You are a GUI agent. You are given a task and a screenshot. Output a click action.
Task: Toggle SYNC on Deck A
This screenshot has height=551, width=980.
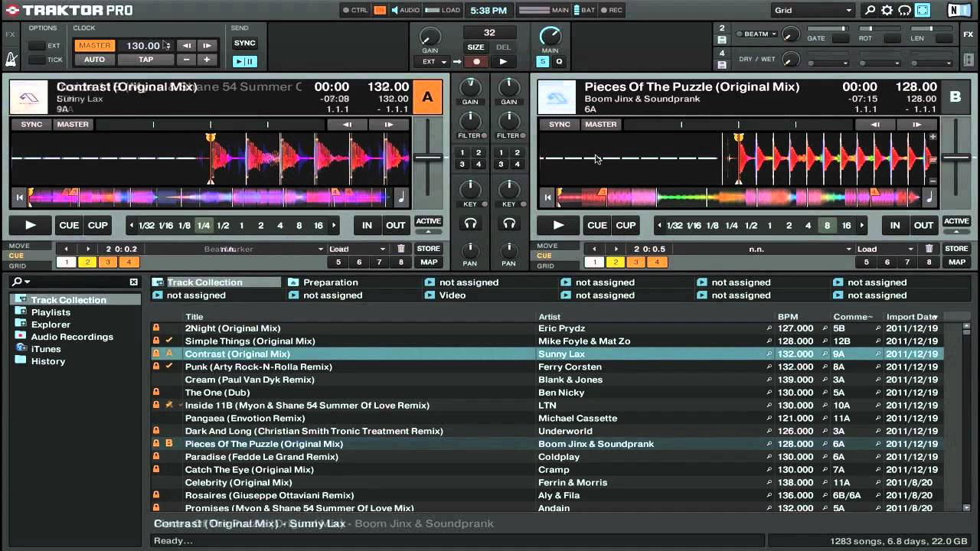click(32, 125)
